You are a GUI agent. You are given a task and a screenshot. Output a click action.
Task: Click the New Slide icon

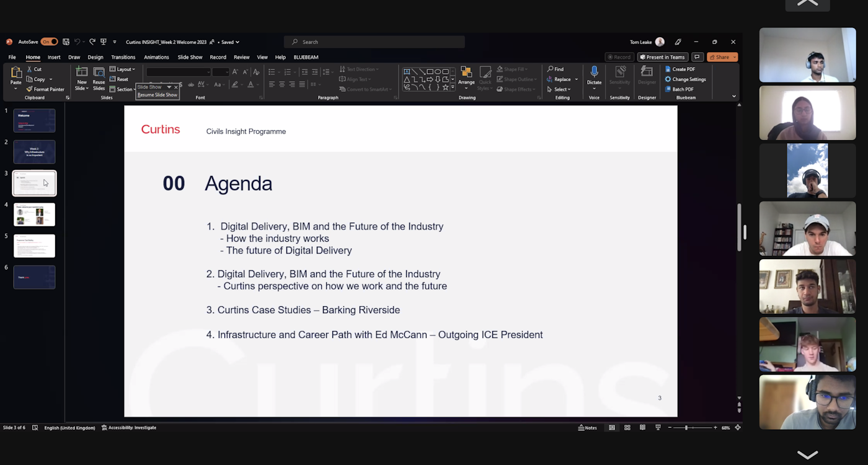[x=82, y=72]
